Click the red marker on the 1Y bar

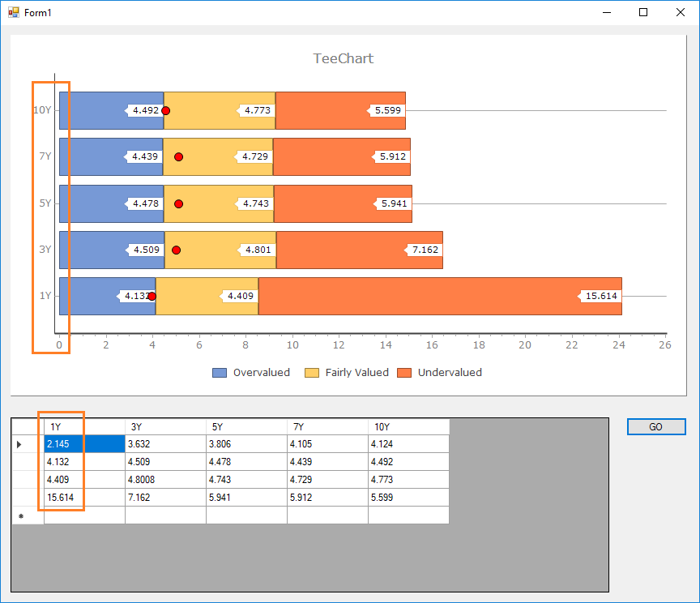tap(152, 296)
